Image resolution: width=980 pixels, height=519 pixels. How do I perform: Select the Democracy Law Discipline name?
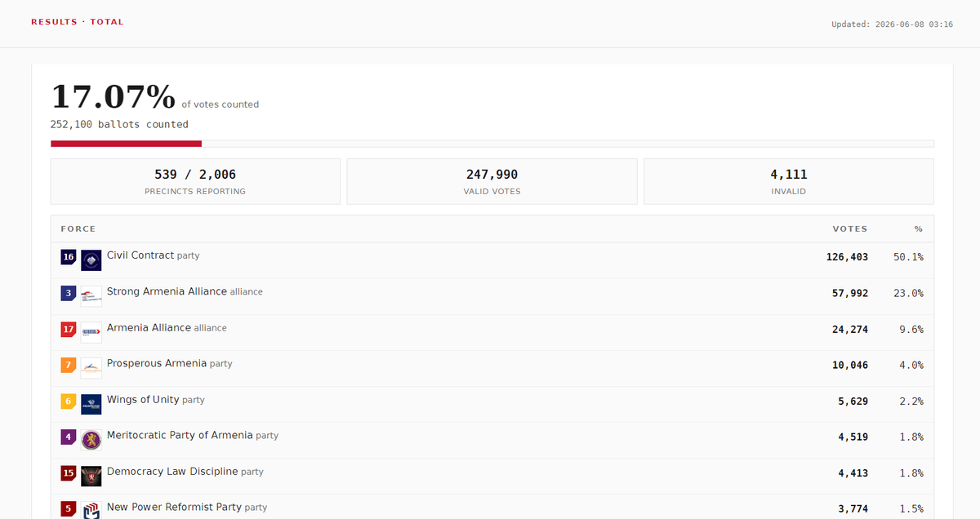172,471
